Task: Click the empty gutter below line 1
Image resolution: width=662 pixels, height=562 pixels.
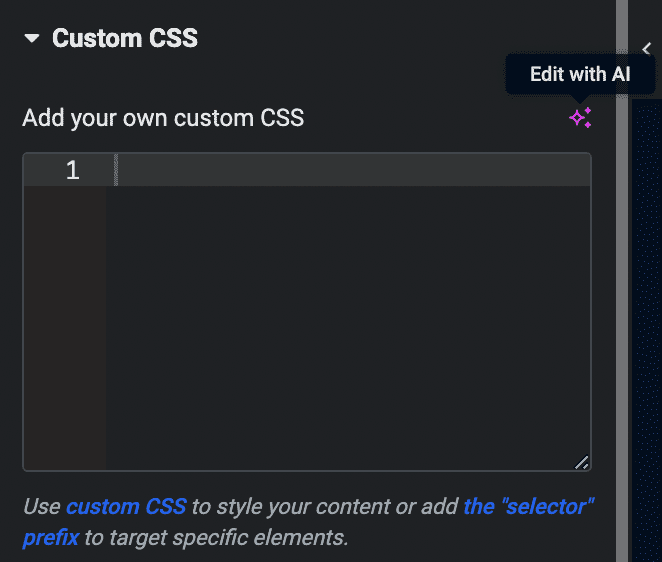Action: tap(65, 320)
